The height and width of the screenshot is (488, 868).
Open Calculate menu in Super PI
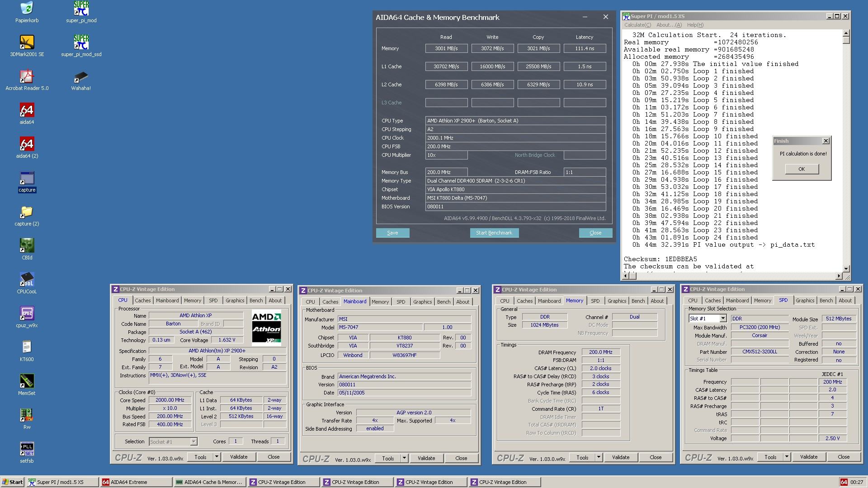click(x=637, y=25)
